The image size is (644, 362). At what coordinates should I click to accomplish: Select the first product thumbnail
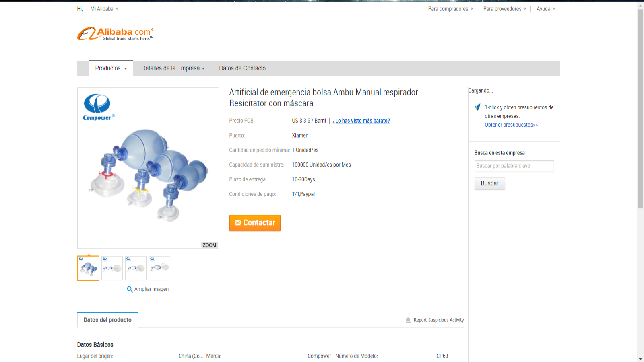pyautogui.click(x=88, y=268)
